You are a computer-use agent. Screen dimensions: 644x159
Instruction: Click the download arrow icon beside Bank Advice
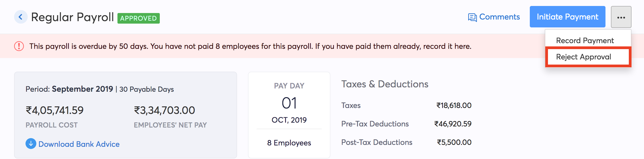[x=31, y=144]
